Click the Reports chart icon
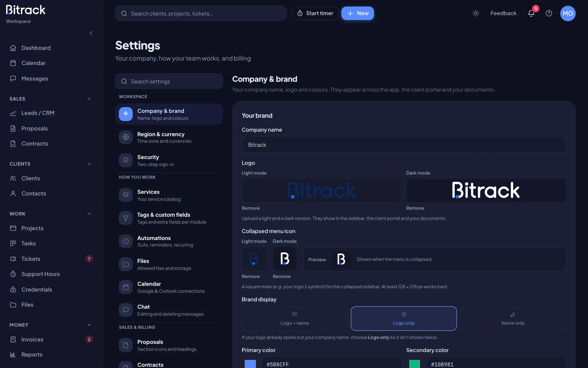The width and height of the screenshot is (588, 368). [13, 355]
